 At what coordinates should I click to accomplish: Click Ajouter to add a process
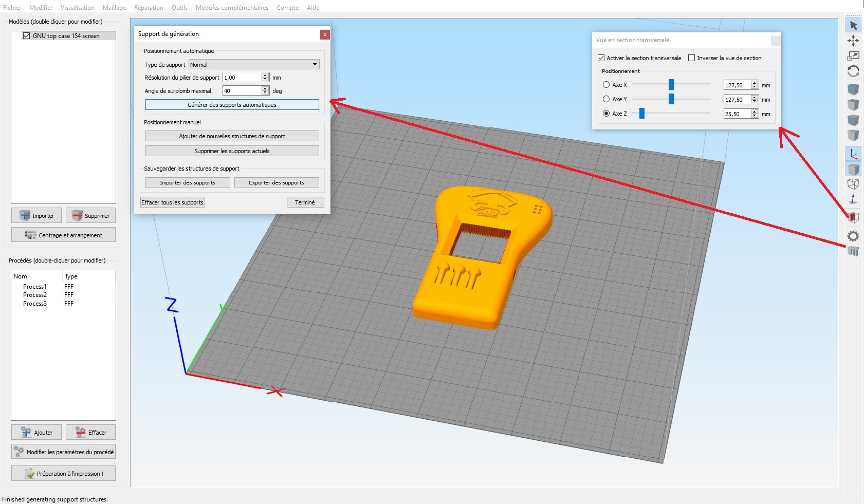coord(36,432)
